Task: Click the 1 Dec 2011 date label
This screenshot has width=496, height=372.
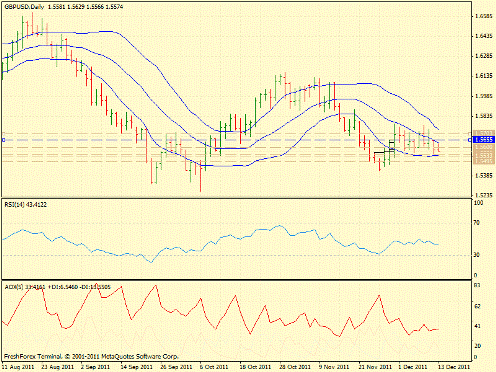Action: (413, 367)
